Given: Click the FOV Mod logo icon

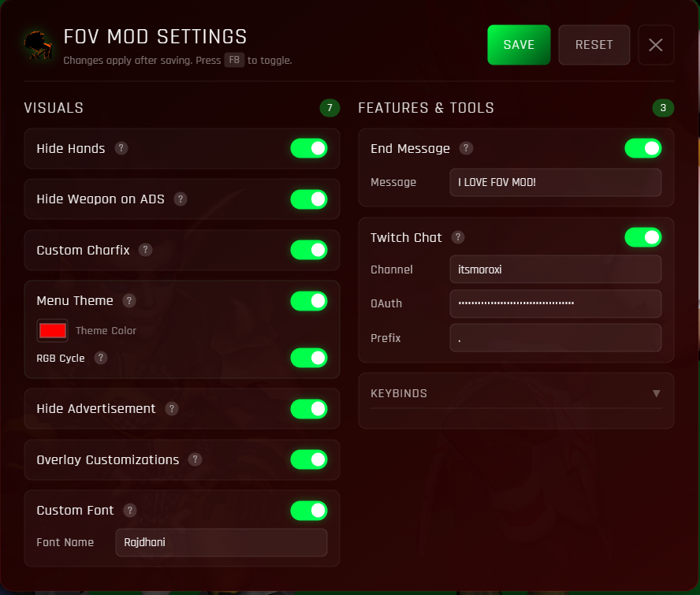Looking at the screenshot, I should [37, 45].
